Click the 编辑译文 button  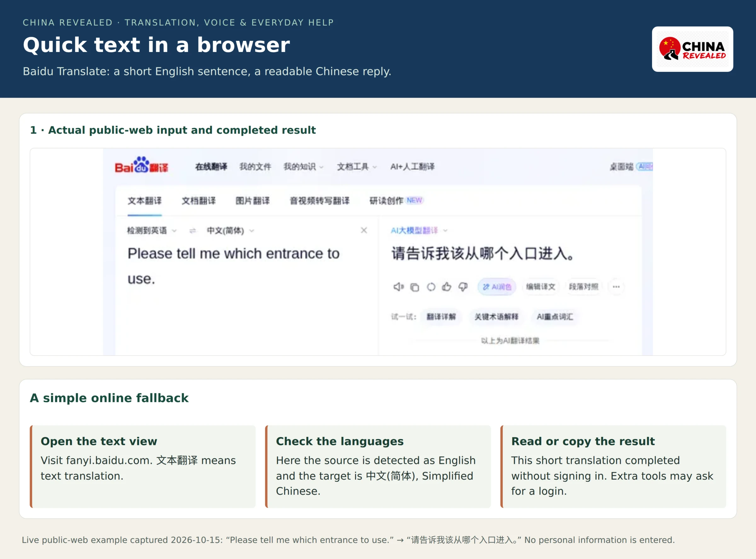(x=541, y=287)
